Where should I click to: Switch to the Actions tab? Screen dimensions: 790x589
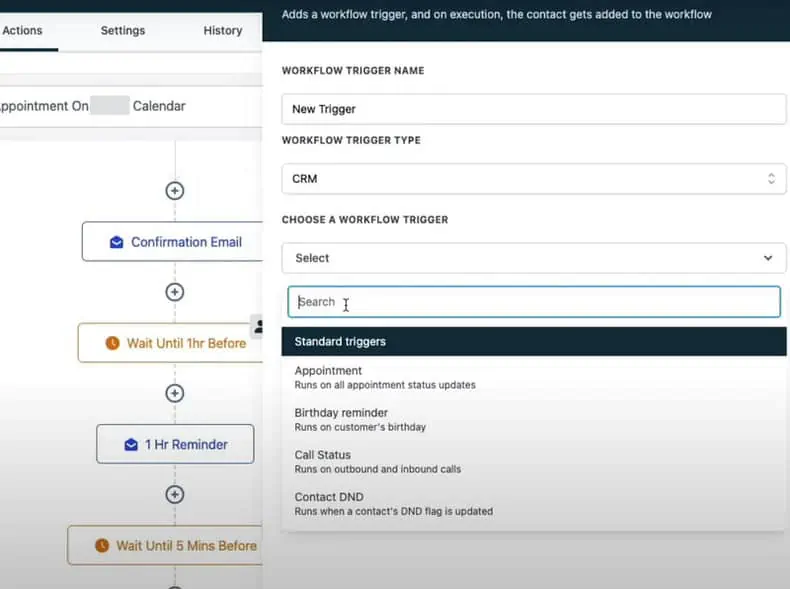click(x=22, y=30)
